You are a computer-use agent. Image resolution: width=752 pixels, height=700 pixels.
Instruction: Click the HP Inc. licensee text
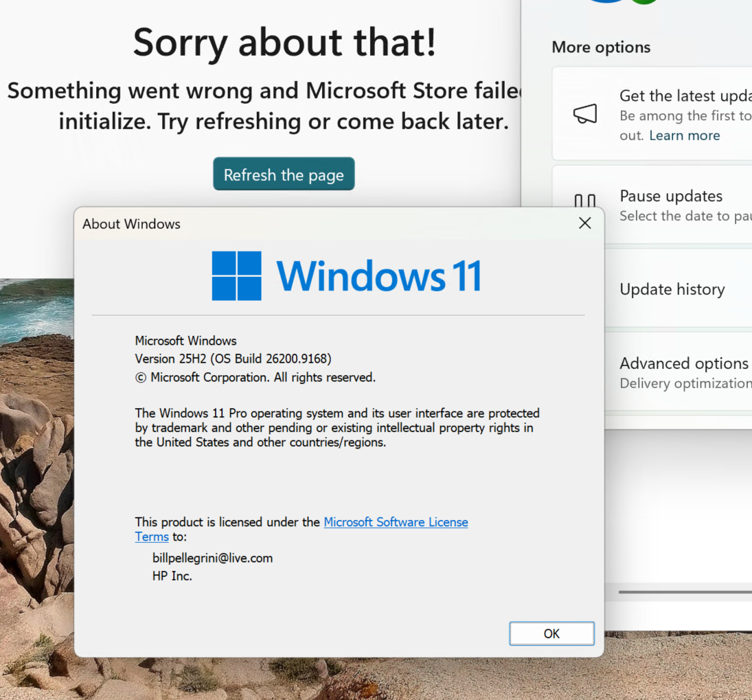[x=172, y=576]
